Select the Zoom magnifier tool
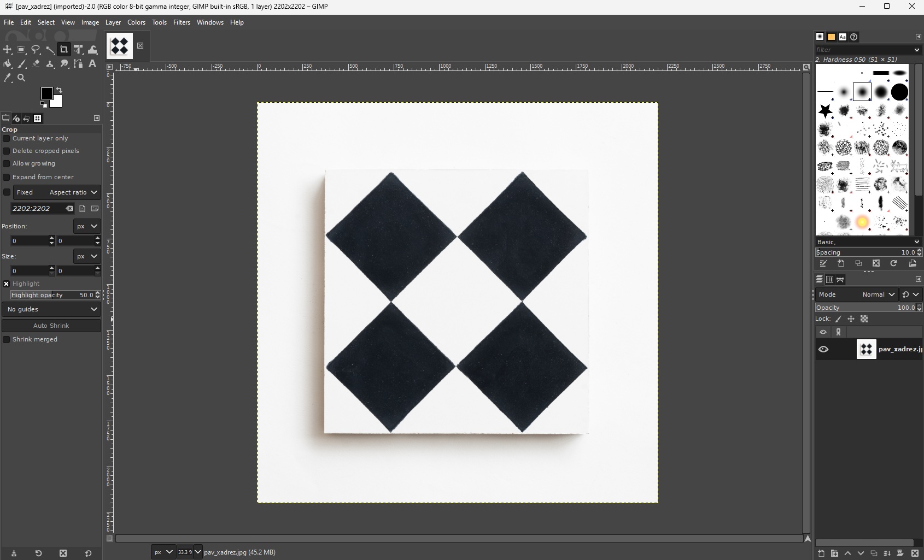Viewport: 924px width, 560px height. pyautogui.click(x=21, y=78)
